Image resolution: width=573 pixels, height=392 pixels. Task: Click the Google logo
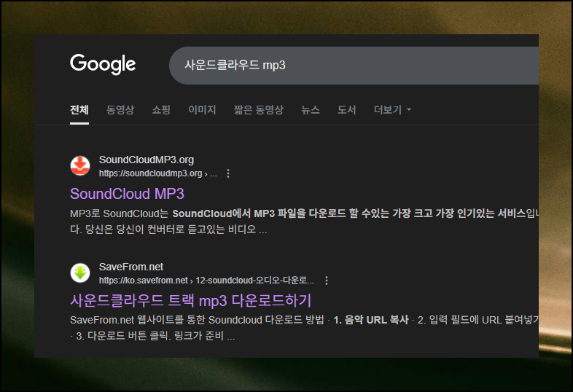click(103, 64)
